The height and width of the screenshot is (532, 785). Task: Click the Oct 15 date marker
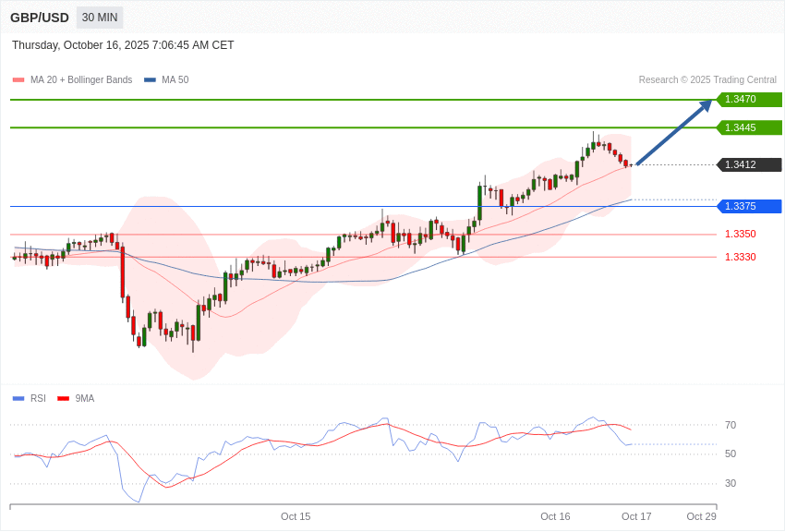[x=296, y=516]
